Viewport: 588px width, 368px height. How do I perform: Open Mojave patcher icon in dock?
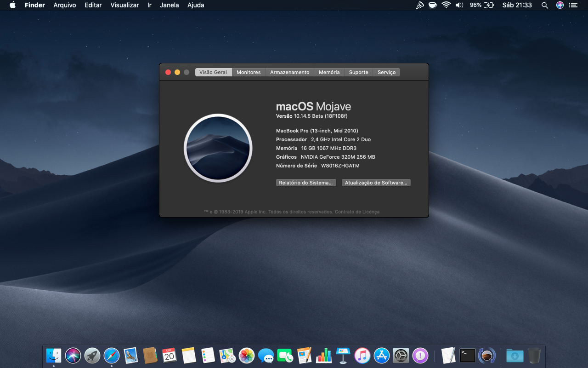pos(487,356)
